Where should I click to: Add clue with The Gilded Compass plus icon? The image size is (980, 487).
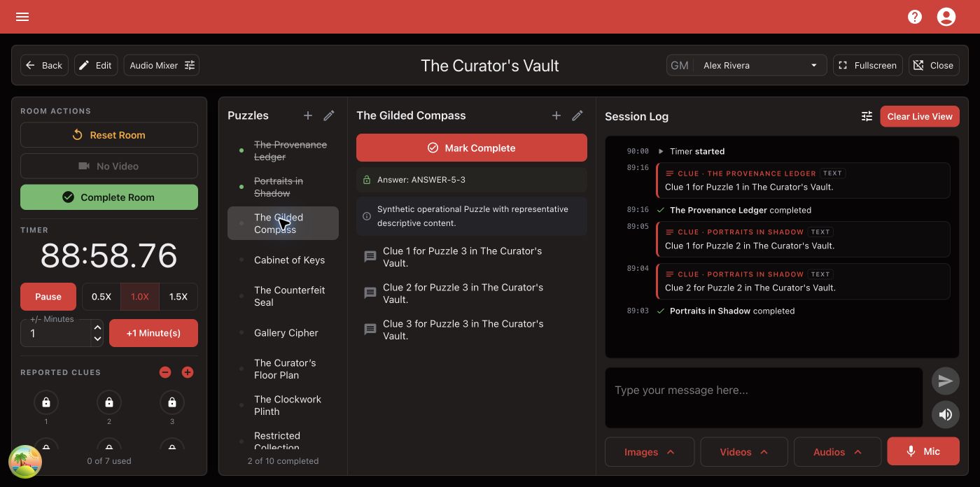(x=556, y=115)
